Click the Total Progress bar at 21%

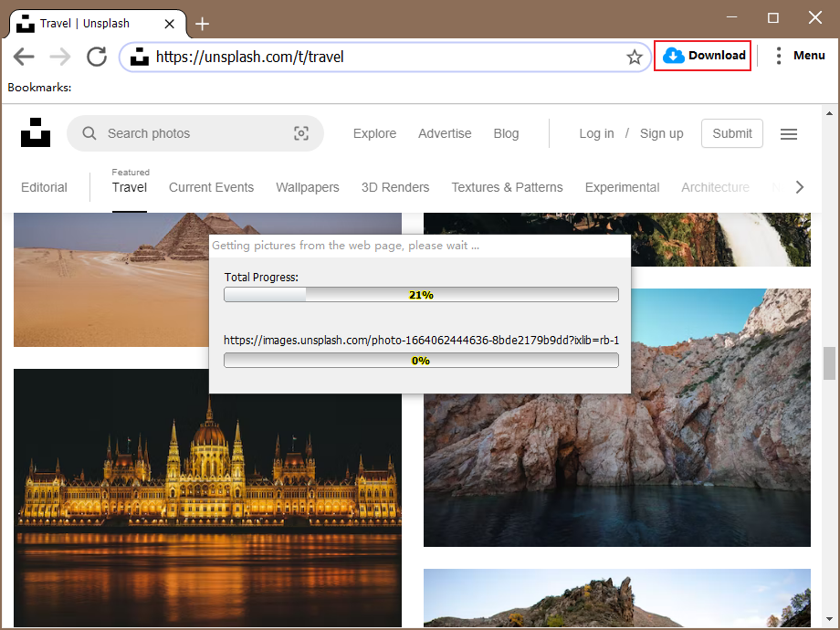point(421,295)
